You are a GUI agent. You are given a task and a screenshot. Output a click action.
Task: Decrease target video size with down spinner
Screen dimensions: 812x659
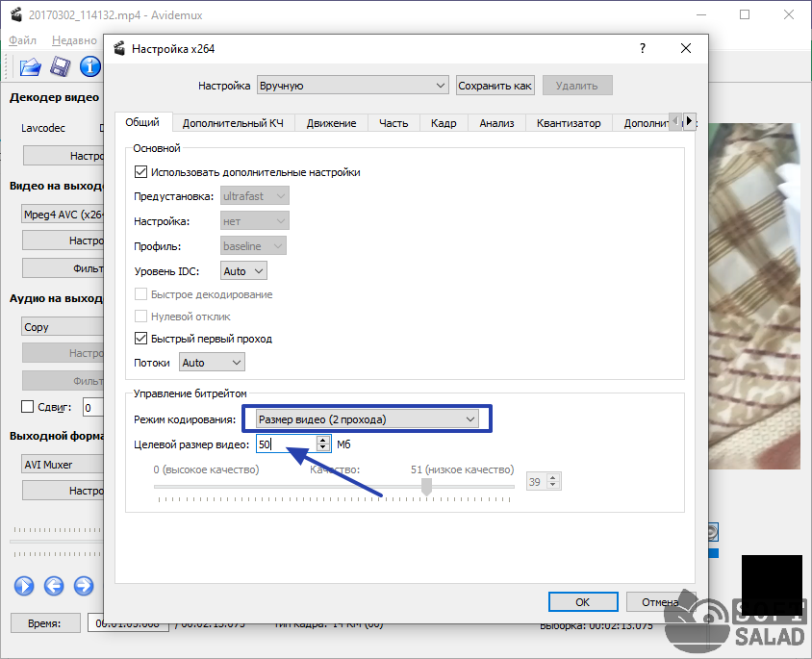tap(323, 447)
